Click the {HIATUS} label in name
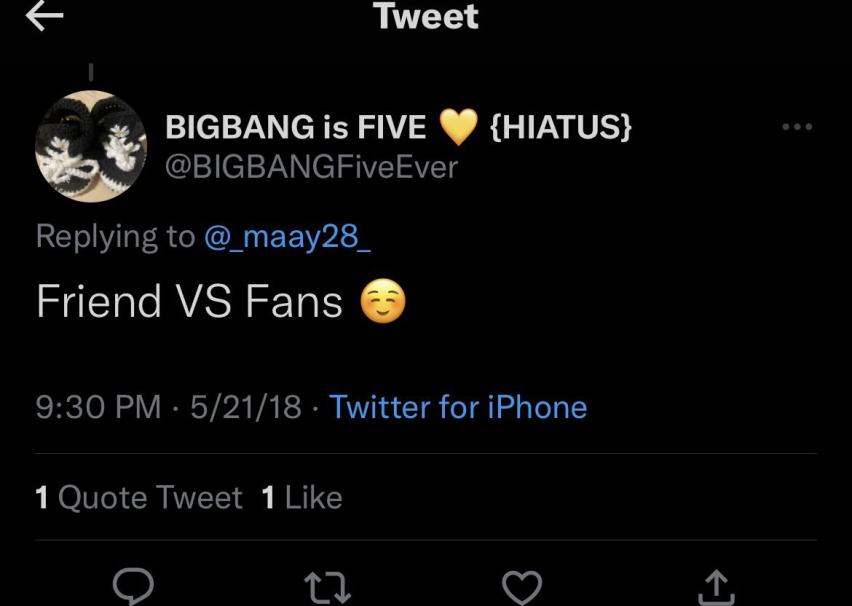Screen dimensions: 852x606 coord(561,128)
